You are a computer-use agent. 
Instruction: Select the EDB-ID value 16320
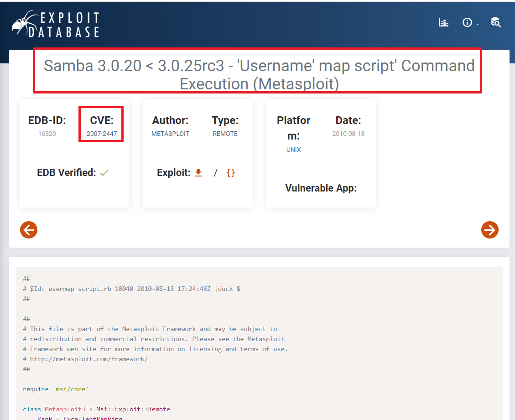(x=47, y=134)
